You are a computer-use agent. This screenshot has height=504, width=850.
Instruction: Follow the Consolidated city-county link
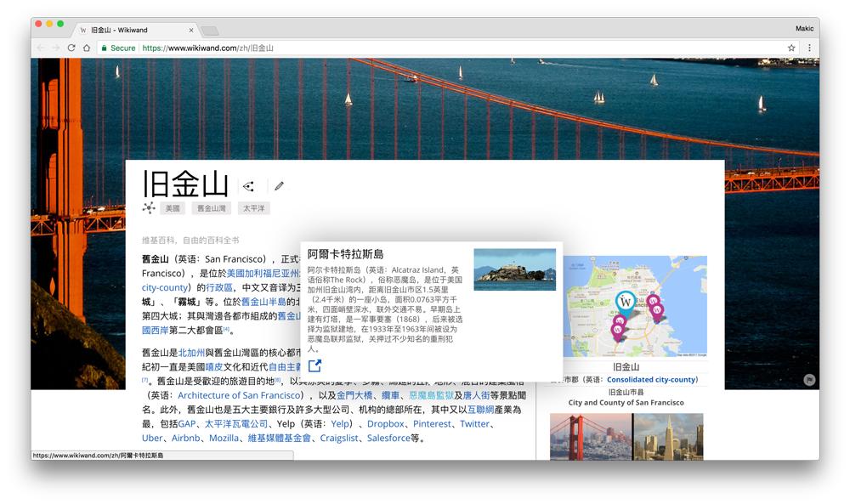coord(652,379)
